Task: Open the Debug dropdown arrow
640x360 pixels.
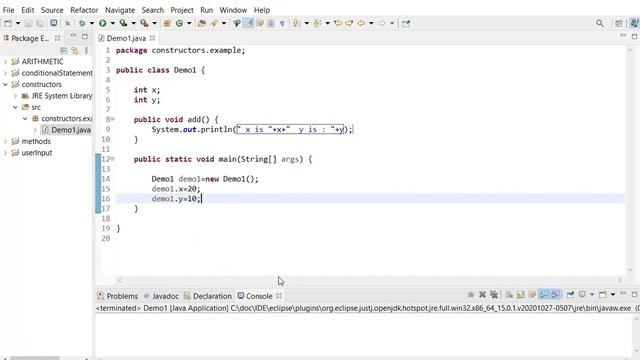Action: point(91,23)
